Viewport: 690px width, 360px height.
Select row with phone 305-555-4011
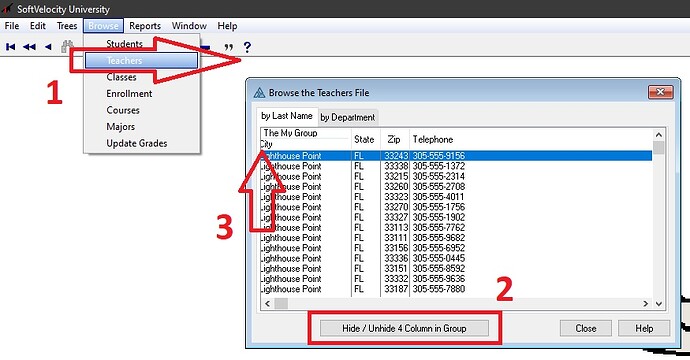coord(456,197)
